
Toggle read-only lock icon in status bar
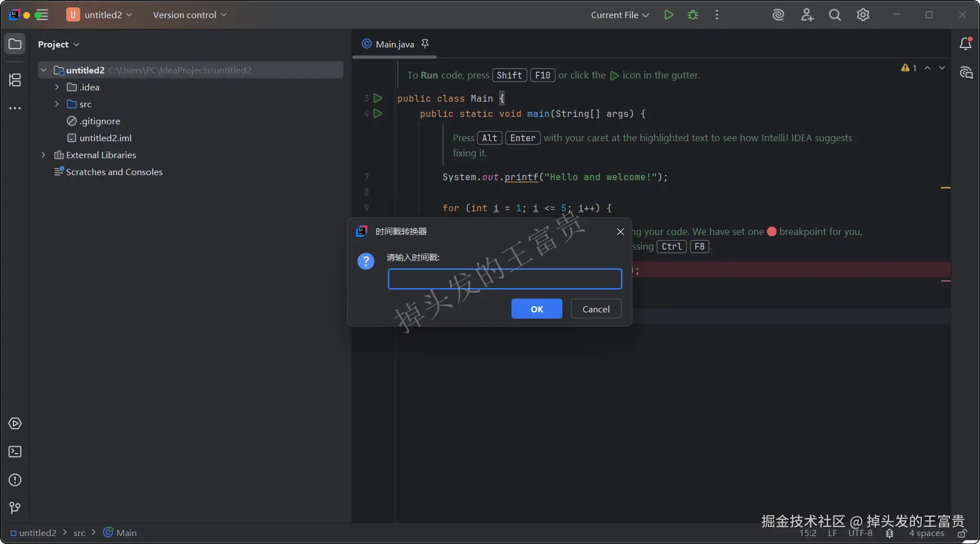tap(961, 533)
